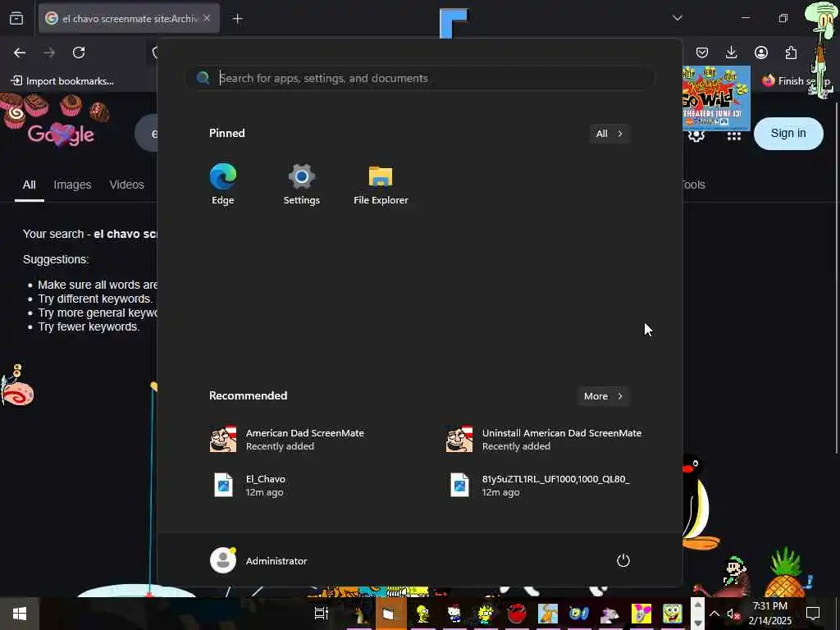Screen dimensions: 840x630
Task: Switch to the Images results tab
Action: click(x=72, y=185)
